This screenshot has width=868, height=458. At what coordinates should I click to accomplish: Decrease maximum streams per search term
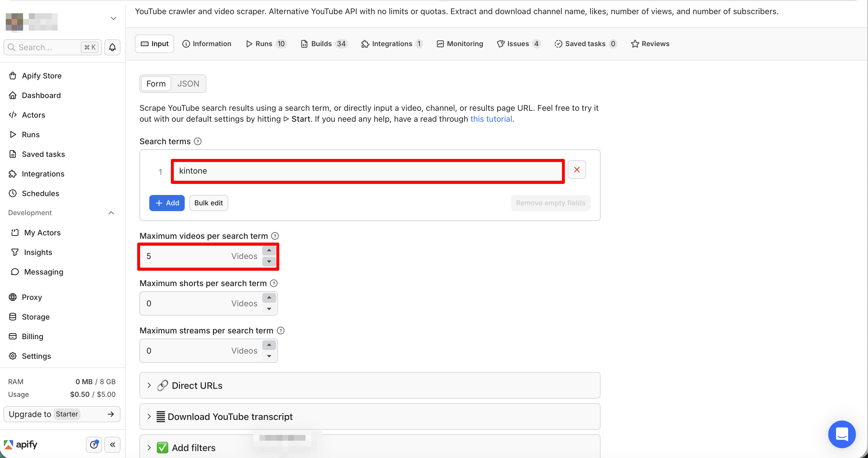[x=269, y=356]
